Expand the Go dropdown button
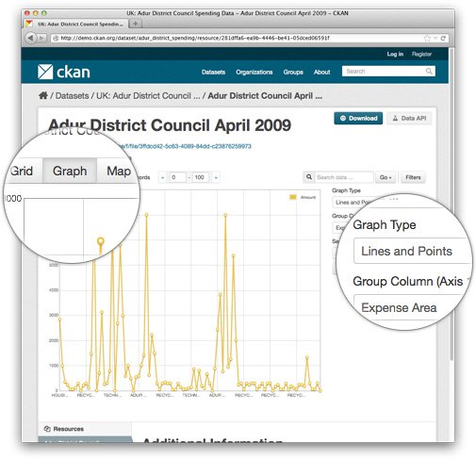This screenshot has height=459, width=476. pyautogui.click(x=386, y=177)
